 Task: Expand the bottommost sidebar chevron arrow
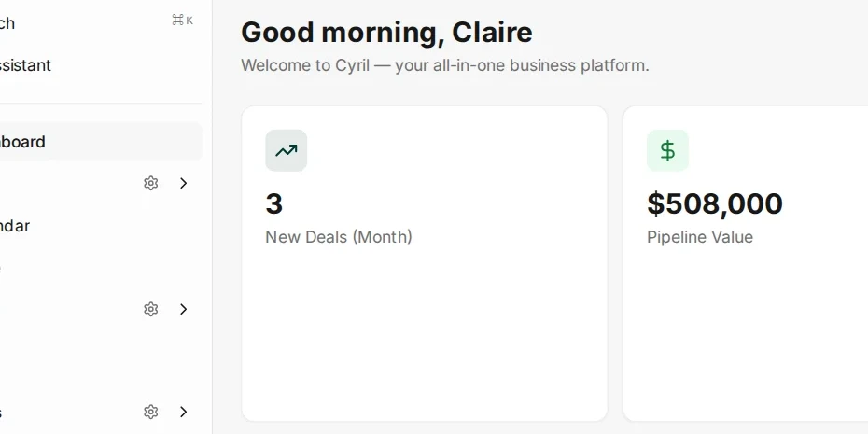(x=184, y=412)
